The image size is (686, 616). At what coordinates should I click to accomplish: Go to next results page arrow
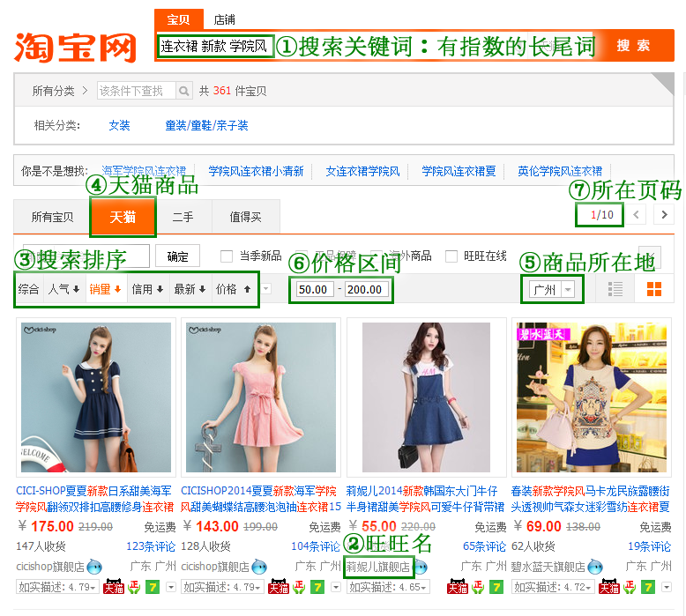663,214
